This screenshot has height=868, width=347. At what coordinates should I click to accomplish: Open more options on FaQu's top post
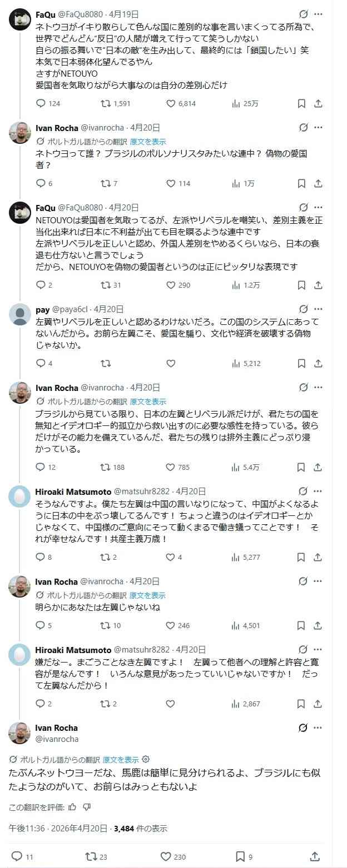click(x=318, y=14)
